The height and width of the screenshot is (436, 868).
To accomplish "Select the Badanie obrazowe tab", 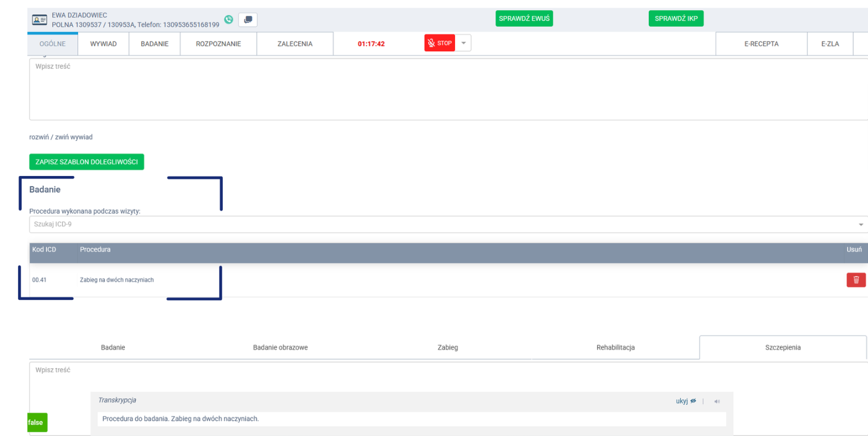I will [x=280, y=347].
